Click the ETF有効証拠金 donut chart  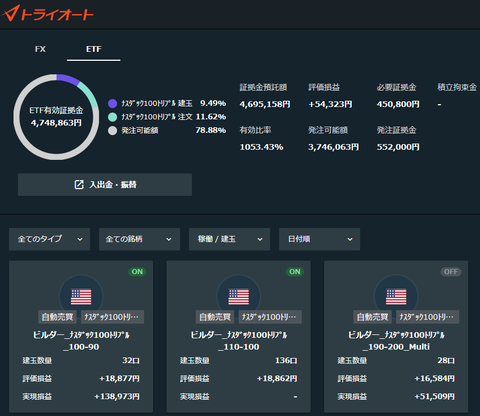[56, 117]
